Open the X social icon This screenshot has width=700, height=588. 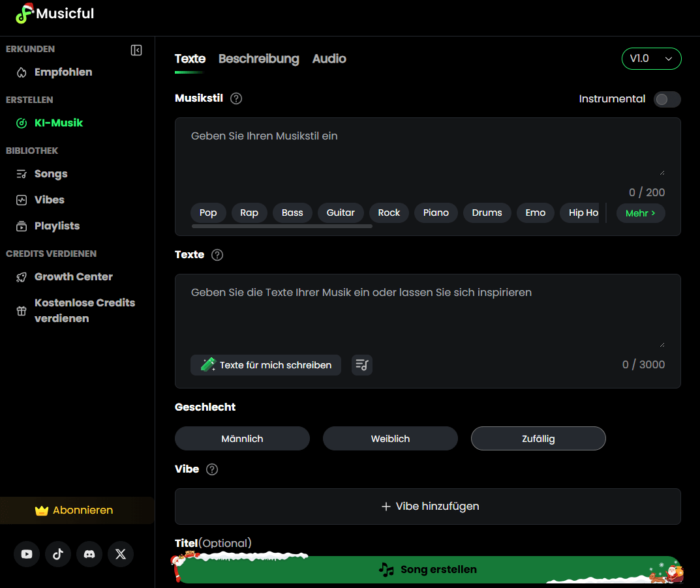[121, 554]
